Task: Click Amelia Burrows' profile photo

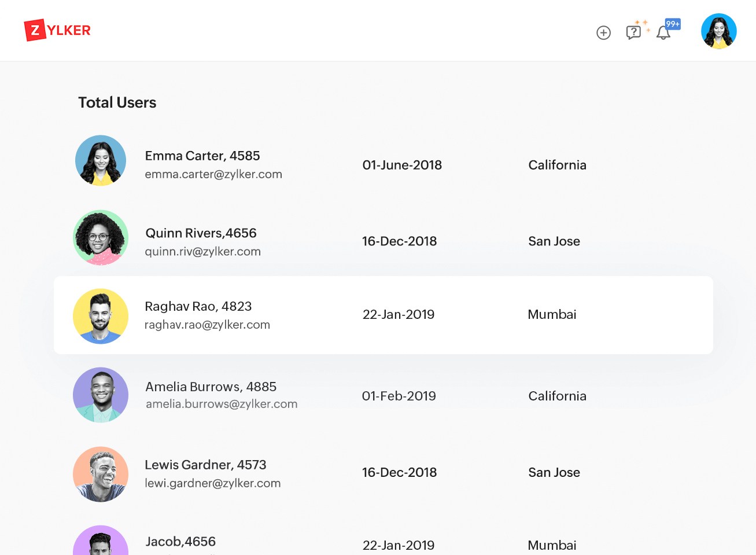Action: [x=101, y=395]
